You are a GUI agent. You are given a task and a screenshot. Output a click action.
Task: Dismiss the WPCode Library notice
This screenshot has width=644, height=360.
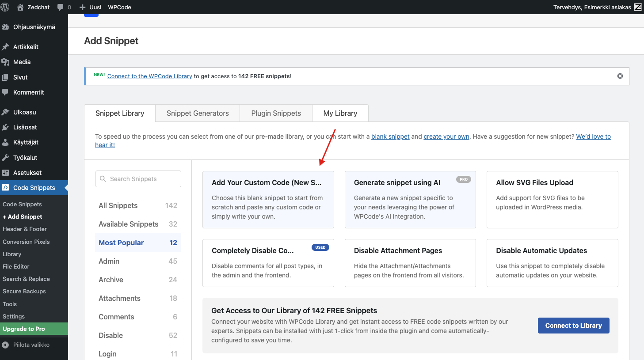(620, 76)
